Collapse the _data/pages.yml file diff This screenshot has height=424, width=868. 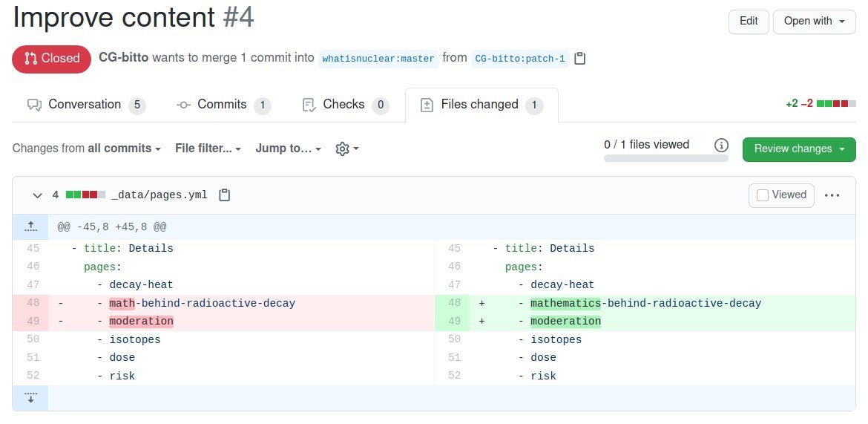click(37, 195)
